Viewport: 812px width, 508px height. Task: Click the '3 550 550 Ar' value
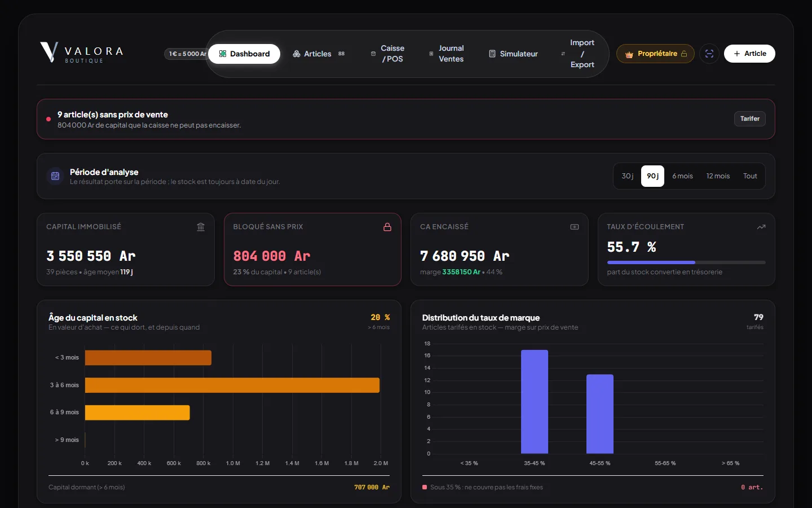click(x=91, y=256)
